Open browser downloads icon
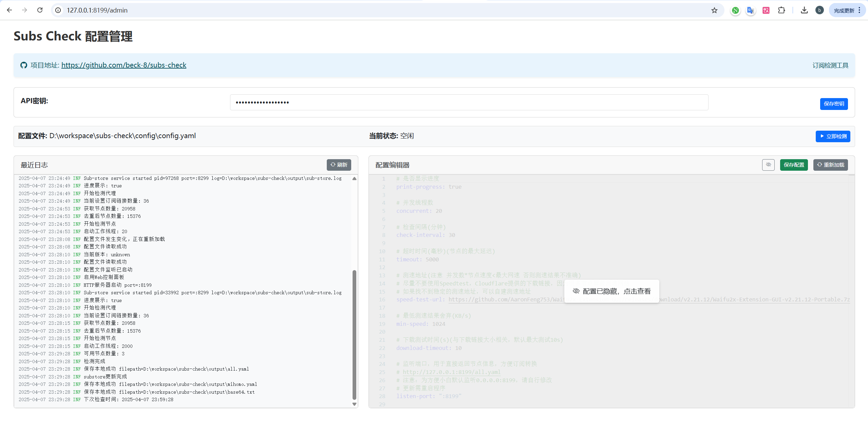Viewport: 868px width, 448px height. coord(804,10)
